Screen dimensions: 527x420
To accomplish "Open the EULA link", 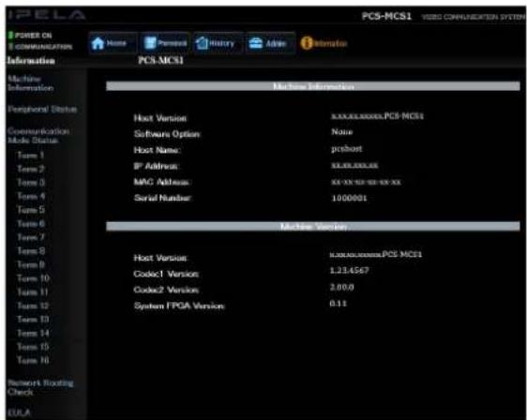I will (19, 412).
